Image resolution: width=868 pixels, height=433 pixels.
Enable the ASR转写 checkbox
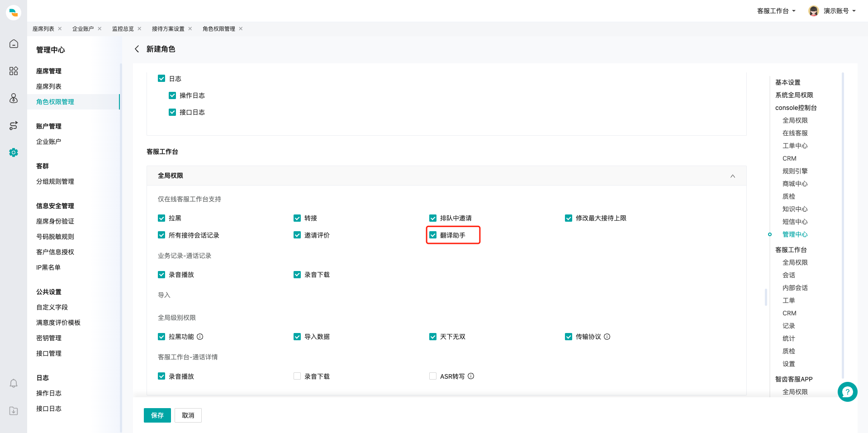point(433,376)
